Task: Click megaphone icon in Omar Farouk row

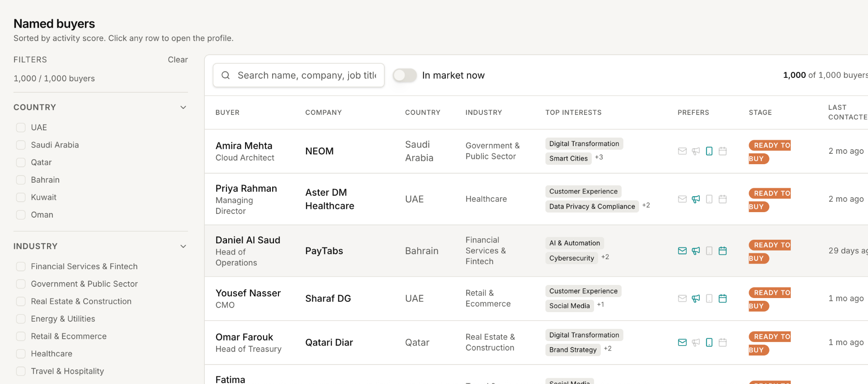Action: point(696,342)
